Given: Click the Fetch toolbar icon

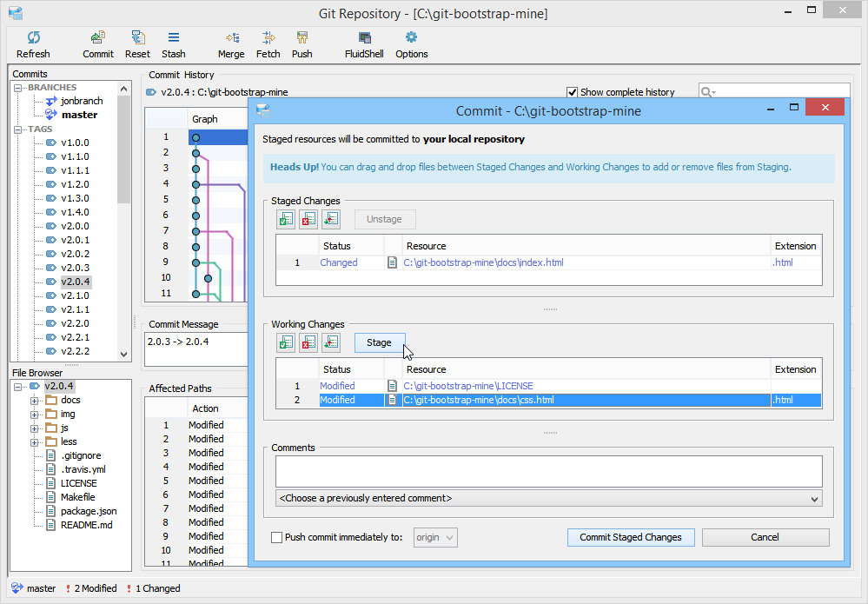Looking at the screenshot, I should 268,37.
